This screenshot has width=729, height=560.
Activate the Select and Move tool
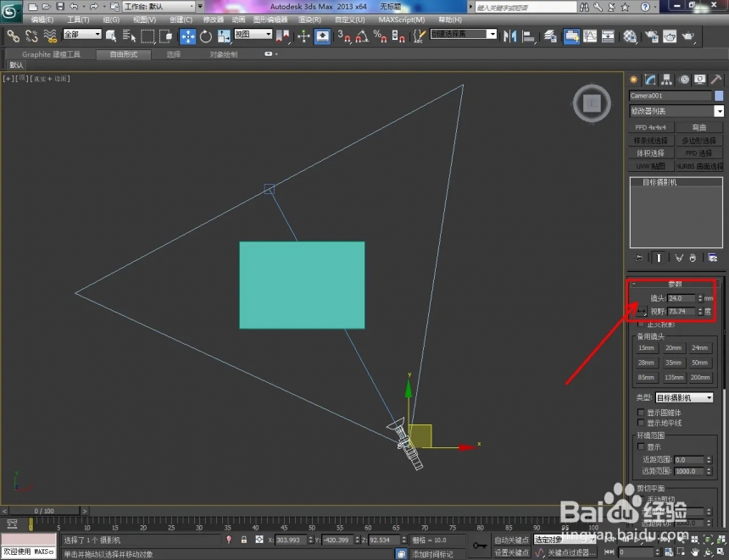pos(187,36)
